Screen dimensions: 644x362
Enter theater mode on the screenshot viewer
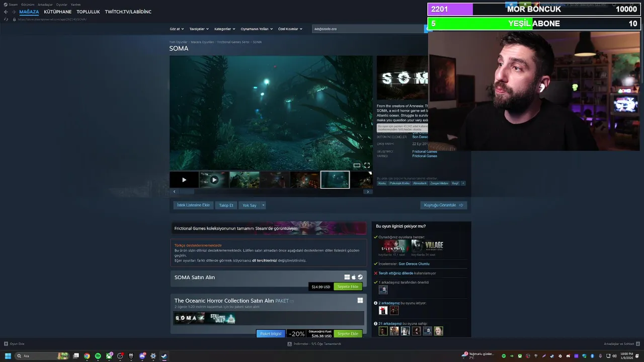(x=357, y=165)
